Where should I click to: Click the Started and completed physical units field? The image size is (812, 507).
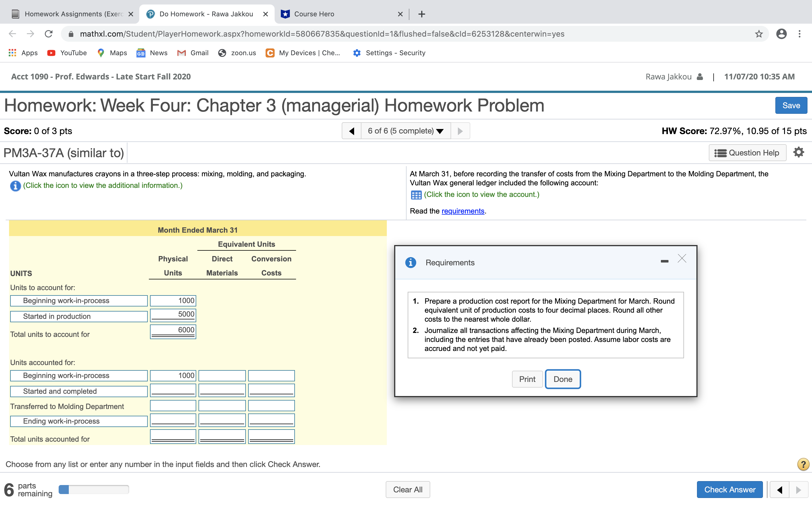point(173,390)
